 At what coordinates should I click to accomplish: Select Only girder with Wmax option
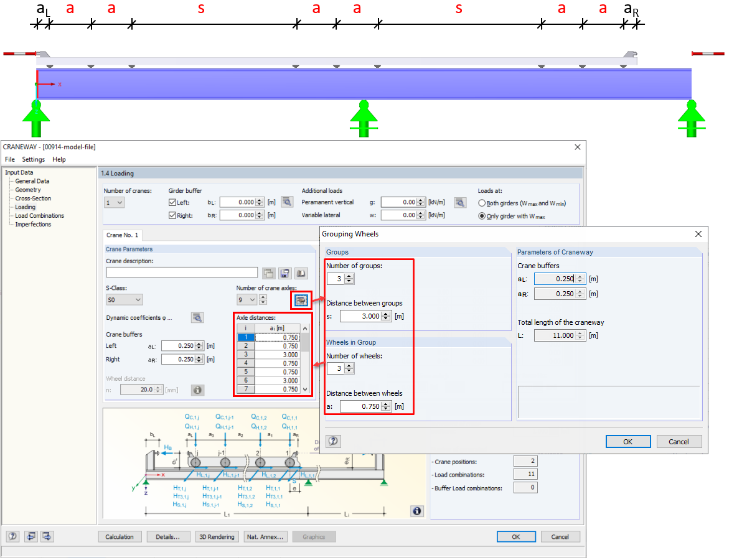482,217
